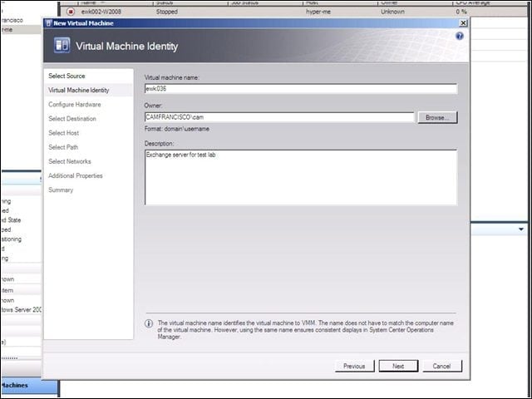Open the Select Networks wizard step
The image size is (532, 399).
70,161
